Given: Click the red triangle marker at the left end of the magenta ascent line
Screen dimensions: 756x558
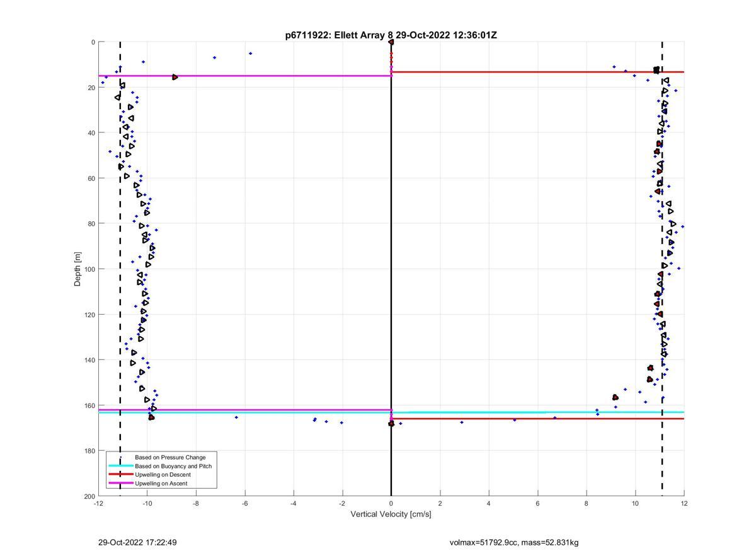Looking at the screenshot, I should 175,77.
